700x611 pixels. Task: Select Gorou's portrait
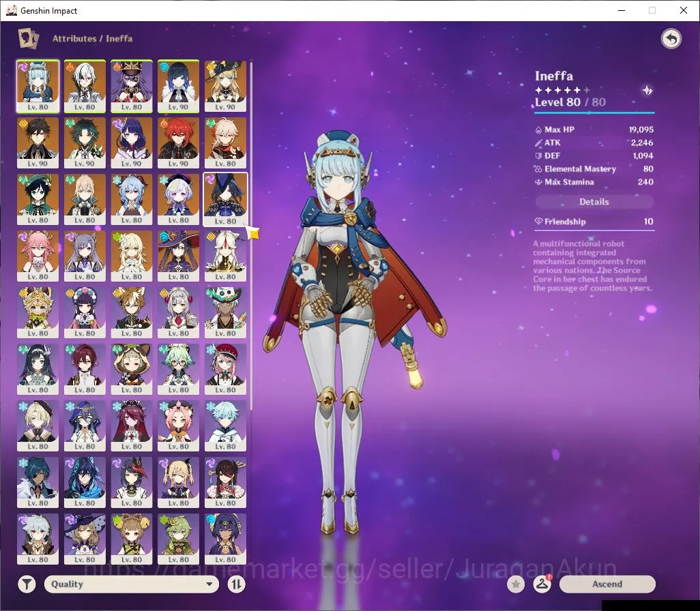pos(132,312)
